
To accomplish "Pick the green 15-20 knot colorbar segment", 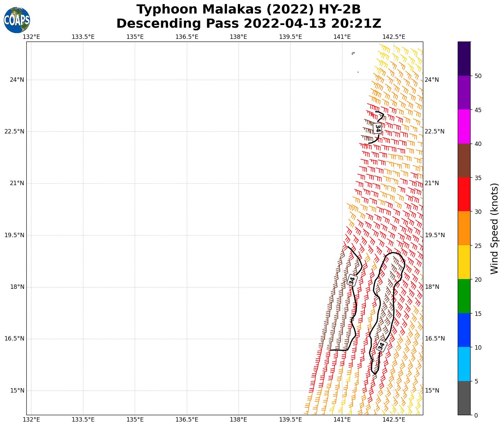I will pyautogui.click(x=464, y=296).
